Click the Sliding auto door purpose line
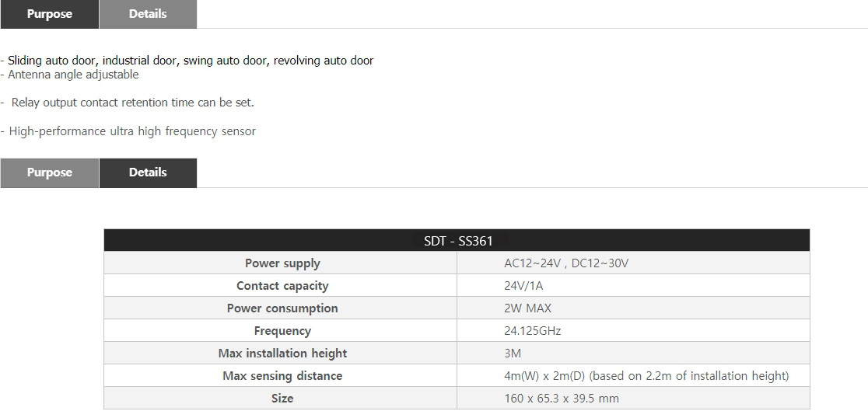The image size is (868, 418). pyautogui.click(x=191, y=61)
